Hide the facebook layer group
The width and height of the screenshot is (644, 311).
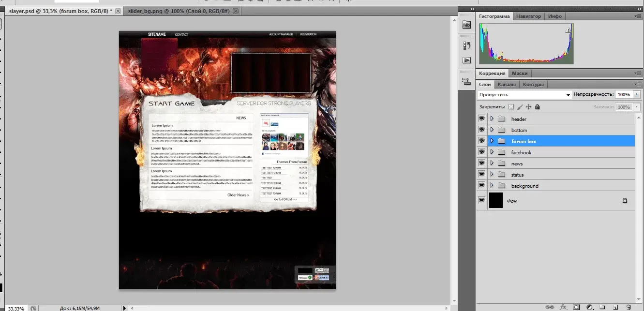[481, 152]
